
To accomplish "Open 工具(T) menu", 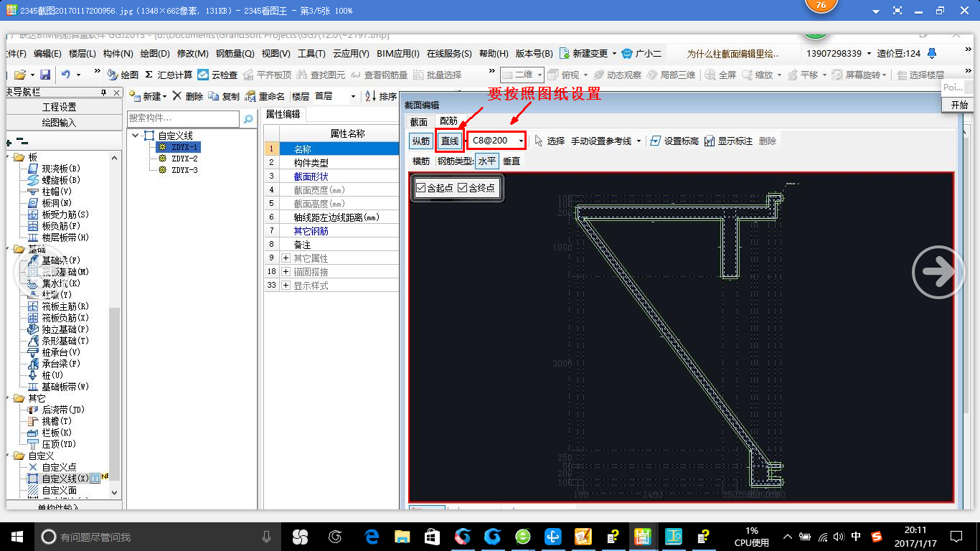I will (x=311, y=54).
